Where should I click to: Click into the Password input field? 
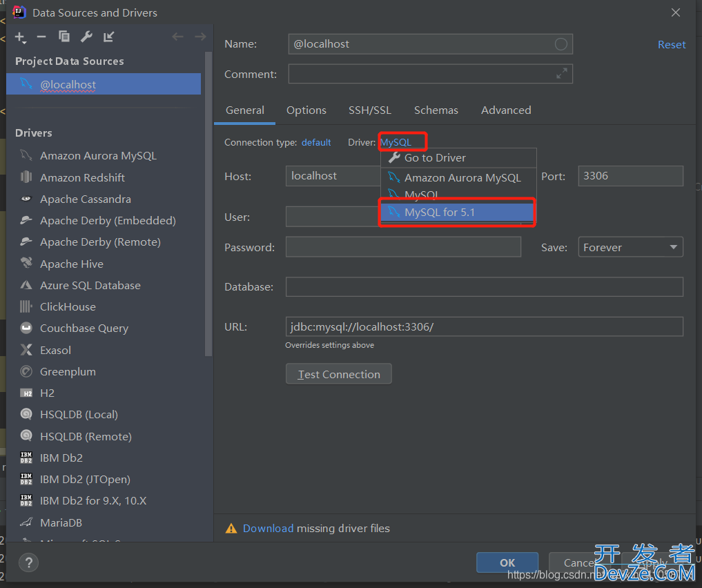click(x=403, y=247)
